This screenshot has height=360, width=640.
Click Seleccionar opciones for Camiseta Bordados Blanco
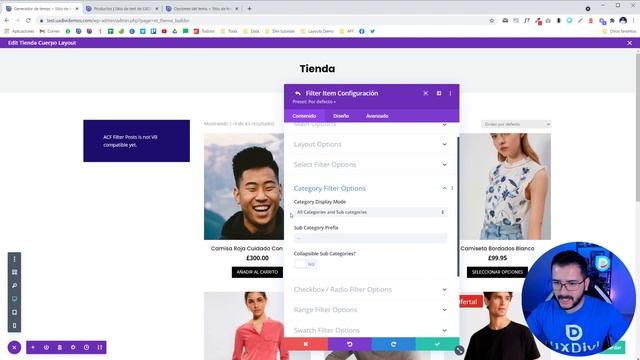point(497,272)
